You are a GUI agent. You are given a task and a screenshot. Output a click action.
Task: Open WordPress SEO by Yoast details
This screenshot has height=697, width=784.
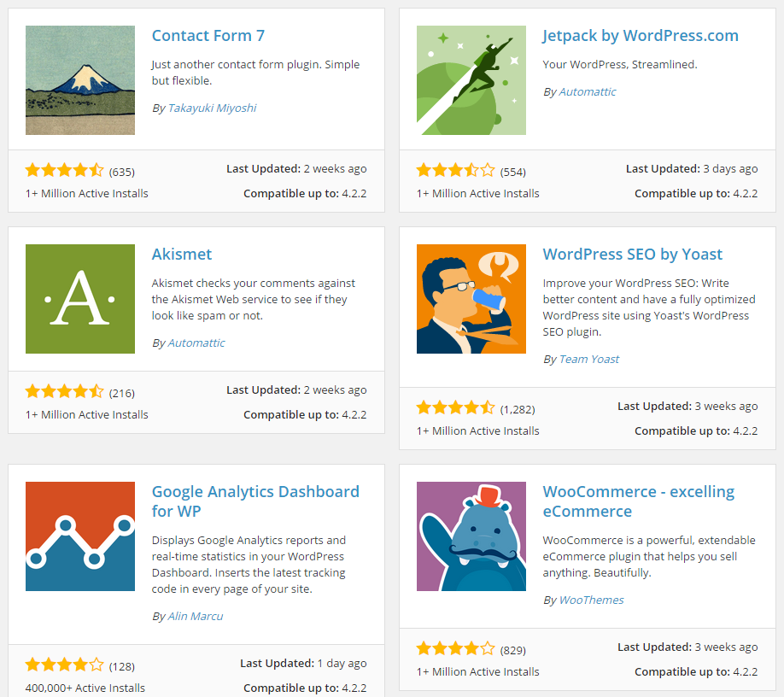point(633,254)
